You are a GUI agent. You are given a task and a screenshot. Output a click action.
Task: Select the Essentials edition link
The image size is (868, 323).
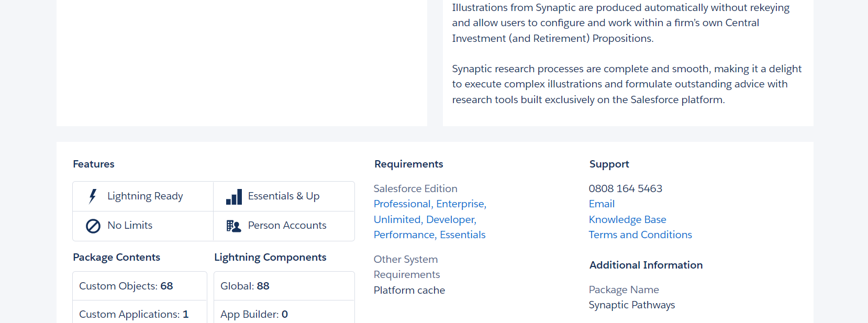[463, 235]
